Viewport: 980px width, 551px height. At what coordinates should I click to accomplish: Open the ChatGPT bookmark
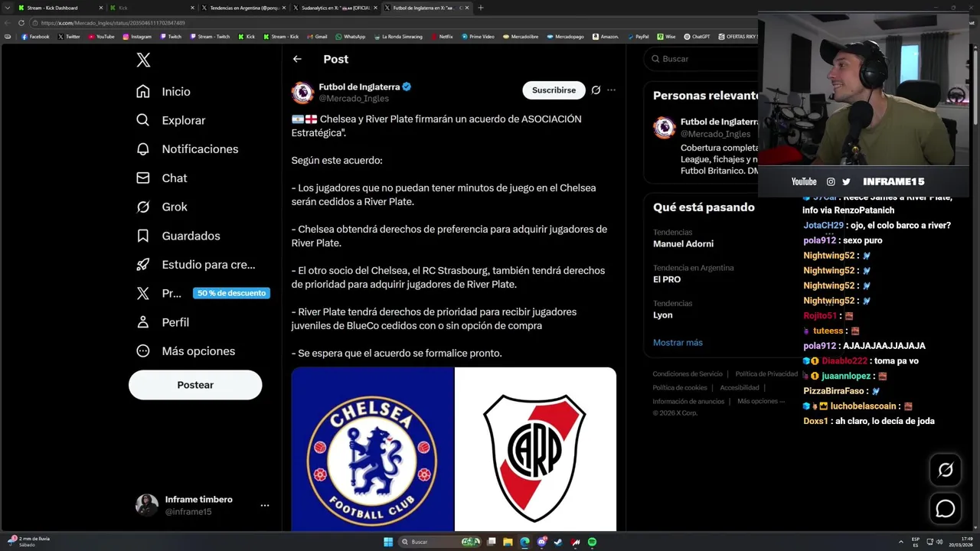697,37
